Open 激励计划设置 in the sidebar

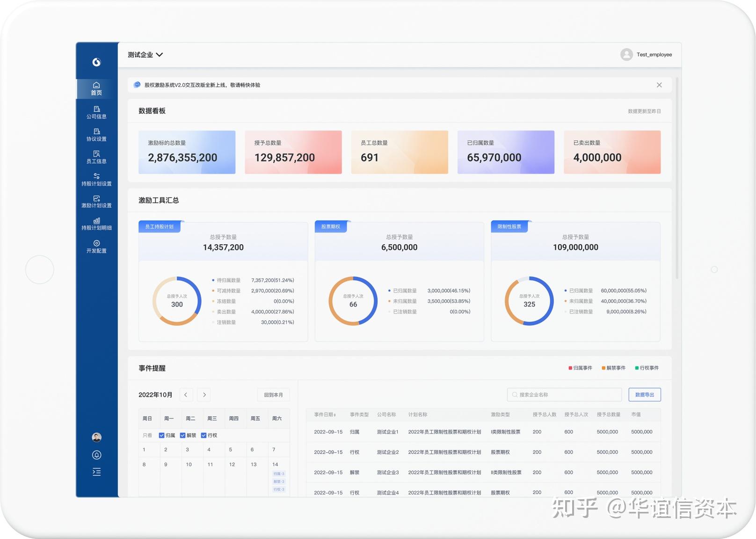[x=96, y=202]
